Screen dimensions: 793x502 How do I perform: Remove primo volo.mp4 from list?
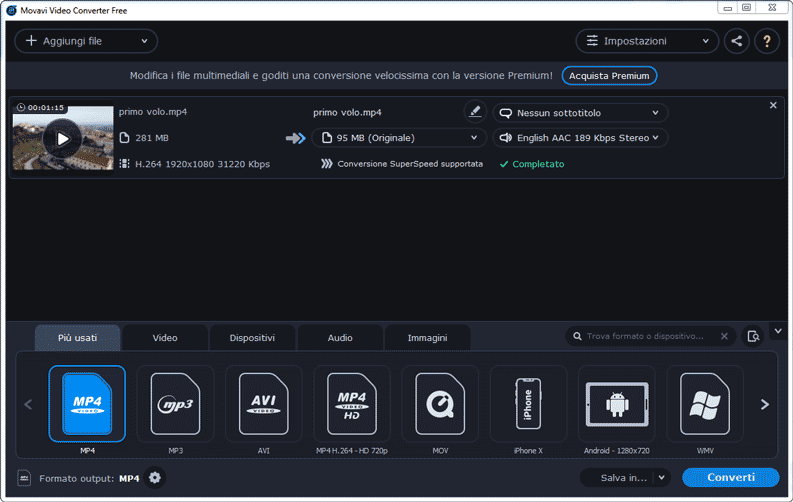773,105
